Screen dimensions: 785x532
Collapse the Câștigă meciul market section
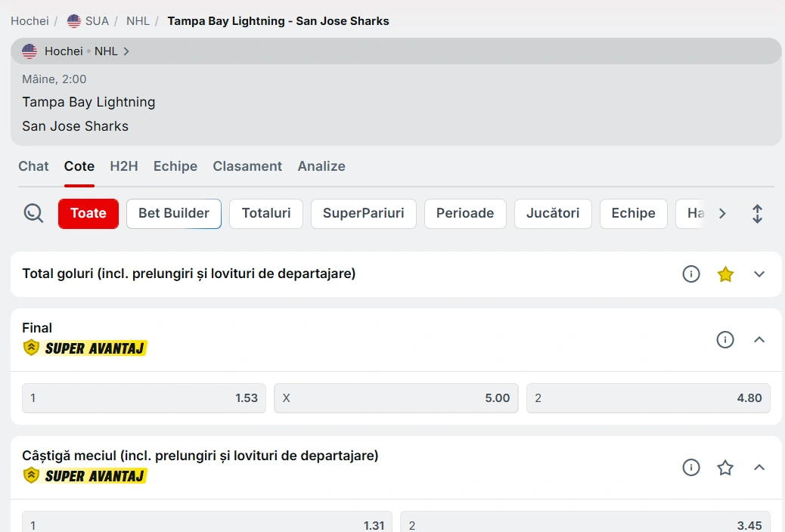click(760, 468)
